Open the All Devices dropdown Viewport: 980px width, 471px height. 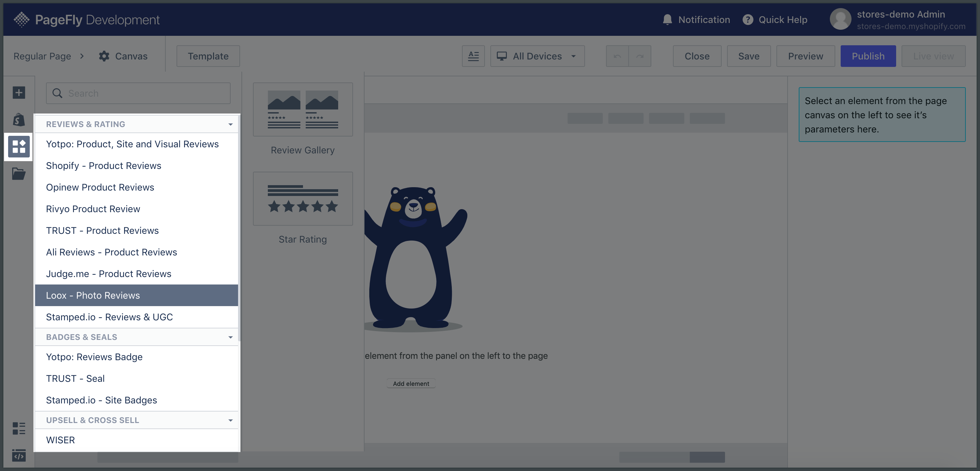pos(537,56)
